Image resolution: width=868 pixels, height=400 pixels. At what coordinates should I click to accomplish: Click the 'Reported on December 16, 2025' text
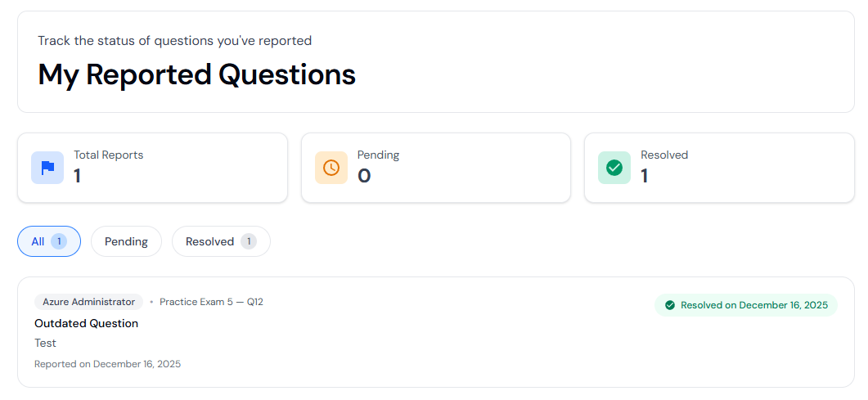pos(107,364)
